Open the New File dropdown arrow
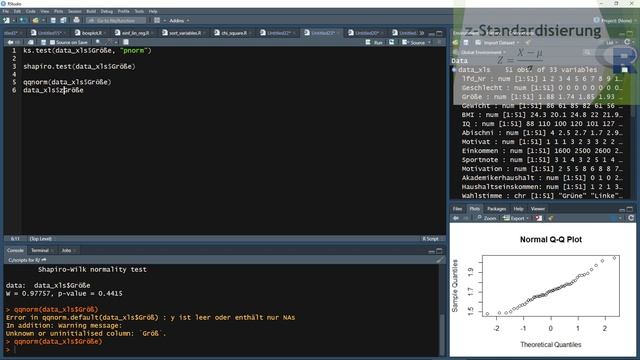 pyautogui.click(x=13, y=20)
